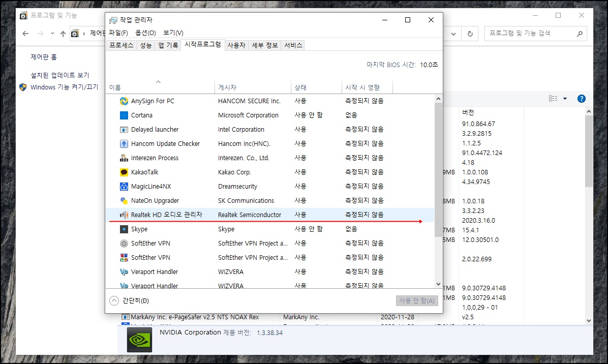Open address bar history dropdown
Image resolution: width=608 pixels, height=364 pixels.
tap(453, 34)
